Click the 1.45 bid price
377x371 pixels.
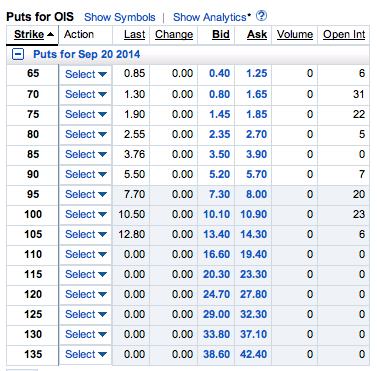click(x=219, y=114)
